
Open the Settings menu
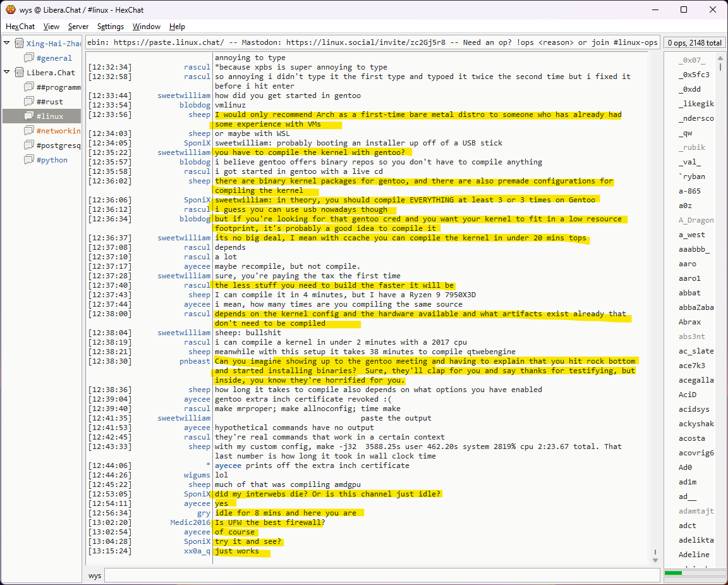(111, 27)
